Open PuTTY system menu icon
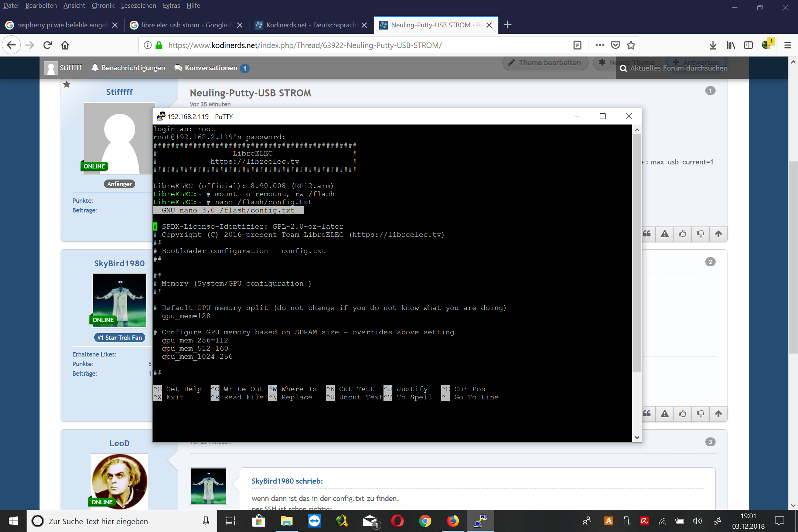Viewport: 798px width, 532px height. [161, 116]
